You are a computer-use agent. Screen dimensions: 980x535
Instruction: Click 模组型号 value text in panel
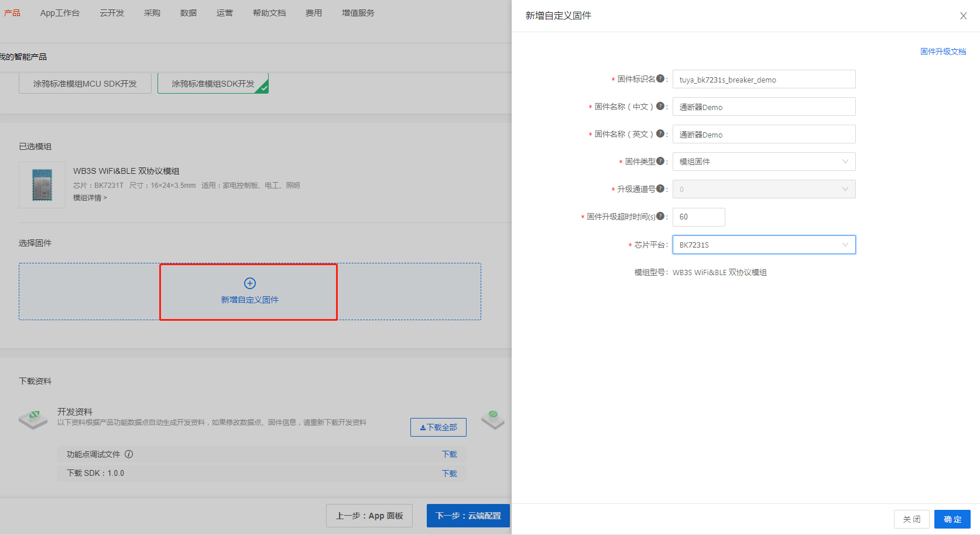coord(719,272)
